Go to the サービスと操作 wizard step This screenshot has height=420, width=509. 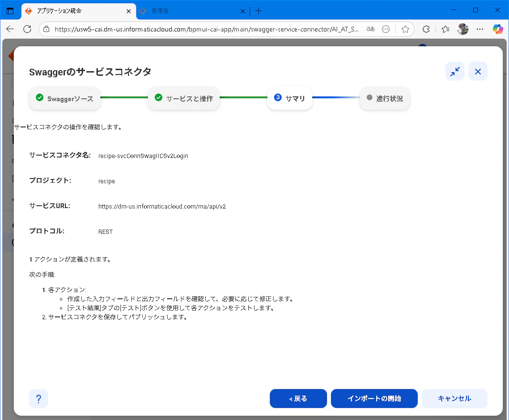(184, 98)
